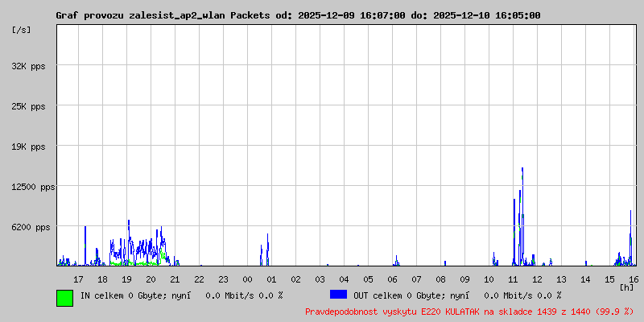
Task: Click the green IN legend color swatch
Action: [x=65, y=298]
